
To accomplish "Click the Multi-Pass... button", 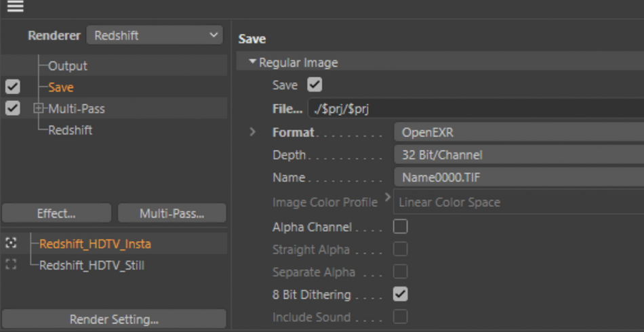I will (x=172, y=213).
